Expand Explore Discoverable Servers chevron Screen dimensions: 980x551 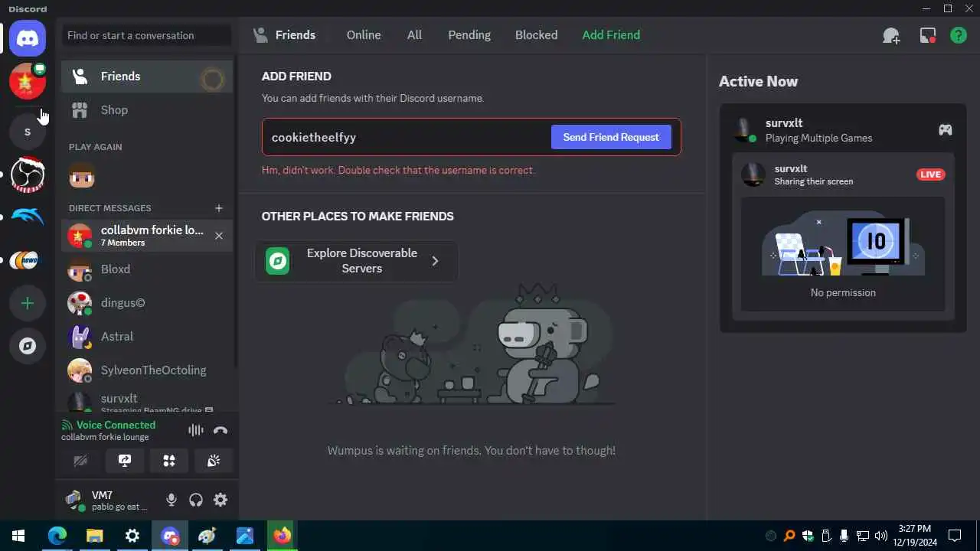[x=435, y=261]
